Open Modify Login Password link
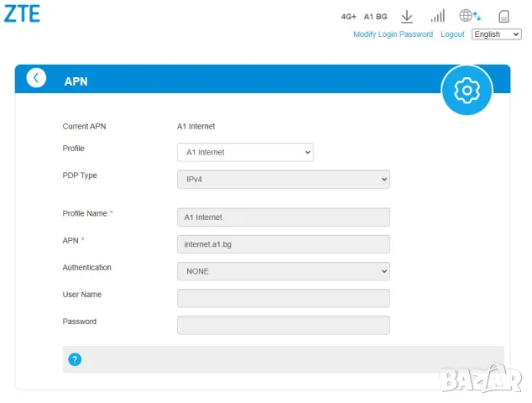This screenshot has height=403, width=532. (393, 34)
